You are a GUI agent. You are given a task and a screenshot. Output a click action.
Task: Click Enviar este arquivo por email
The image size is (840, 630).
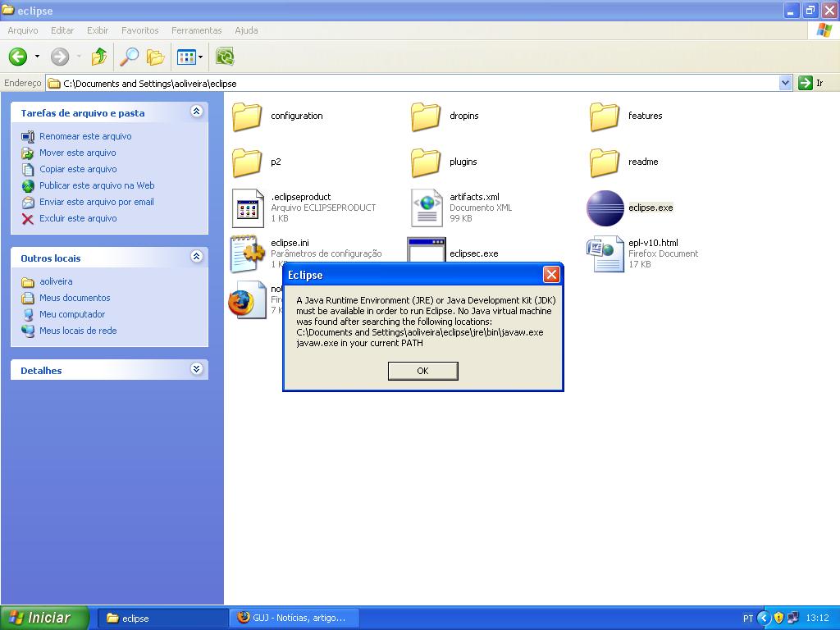pos(97,202)
